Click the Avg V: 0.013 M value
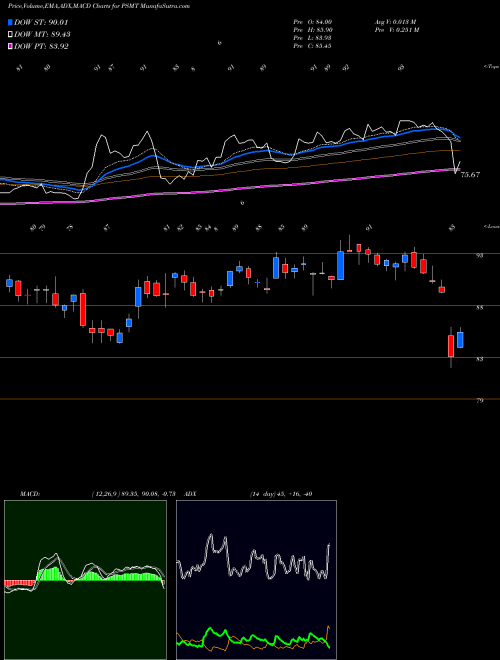500x660 pixels. point(396,21)
